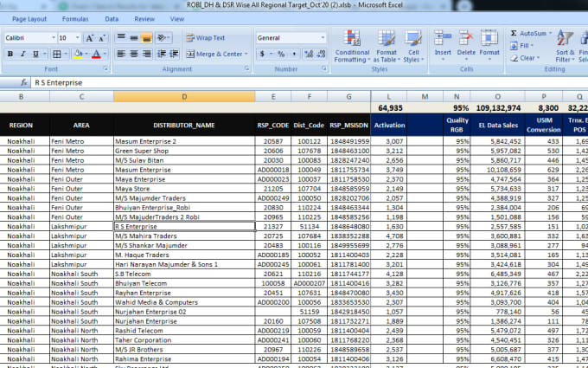
Task: Open Cell Styles gallery
Action: click(413, 46)
